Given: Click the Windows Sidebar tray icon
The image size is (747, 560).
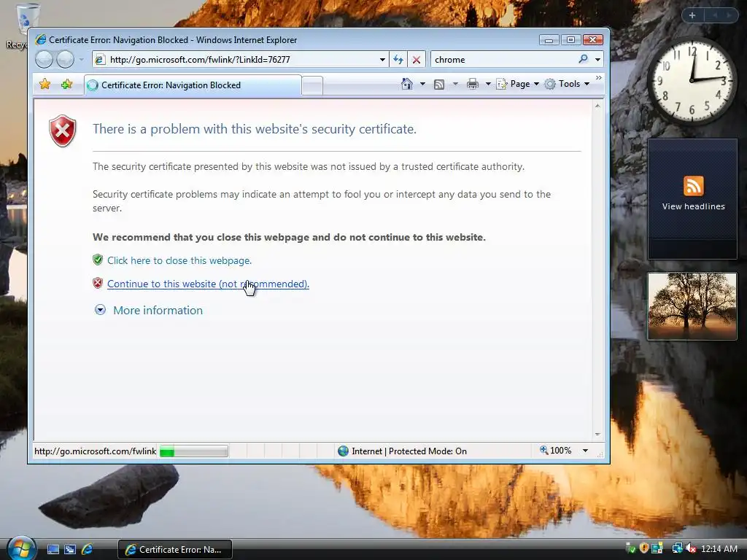Looking at the screenshot, I should [x=657, y=548].
